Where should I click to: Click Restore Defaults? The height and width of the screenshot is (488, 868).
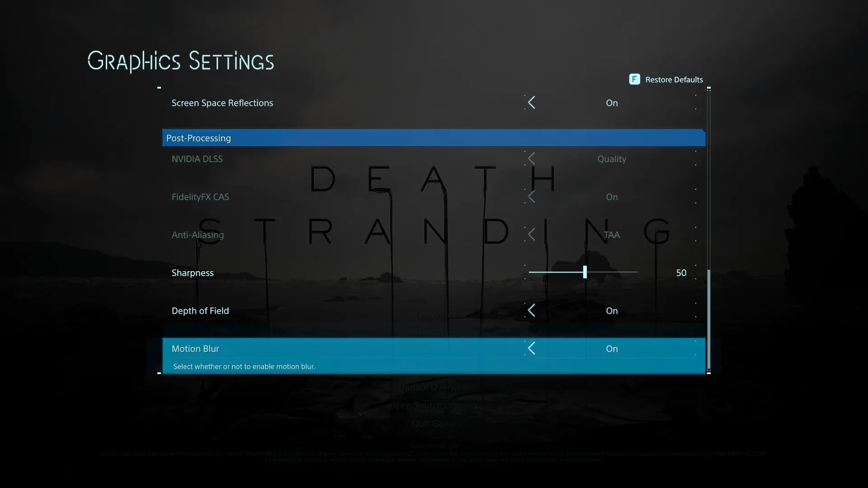674,80
